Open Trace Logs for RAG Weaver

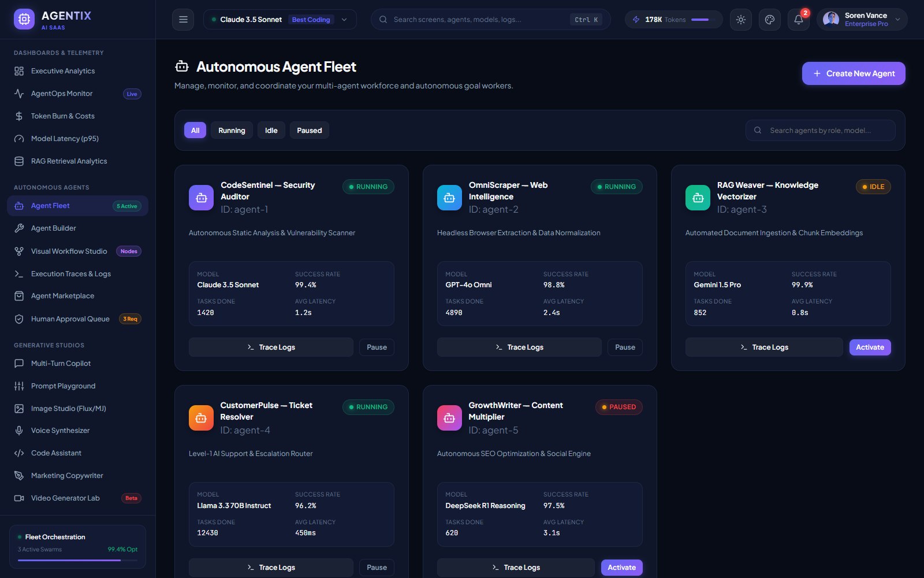(764, 347)
